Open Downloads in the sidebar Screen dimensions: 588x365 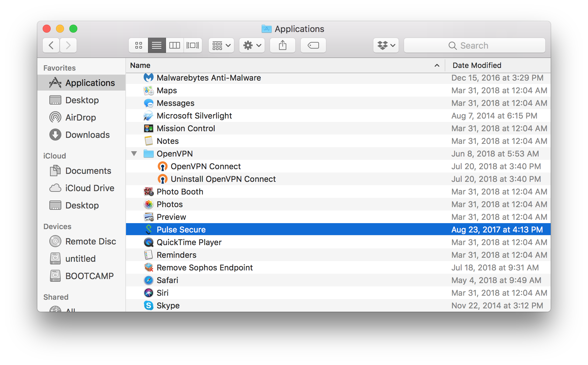click(x=81, y=135)
